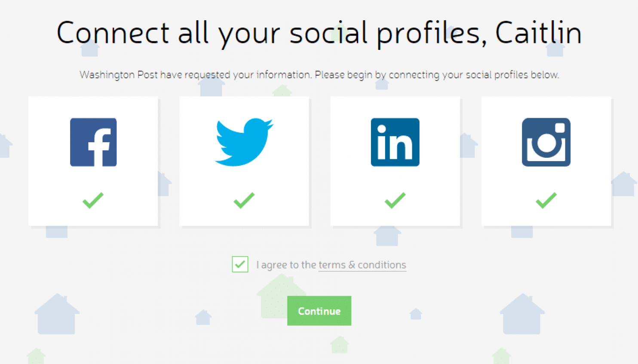Screen dimensions: 638x364
Task: Open the LinkedIn logo icon
Action: pyautogui.click(x=395, y=142)
